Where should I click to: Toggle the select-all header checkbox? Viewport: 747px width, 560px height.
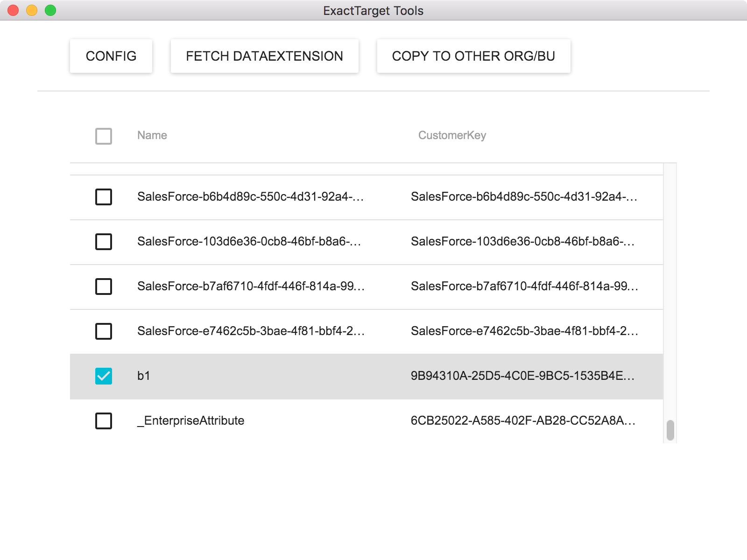(x=104, y=136)
